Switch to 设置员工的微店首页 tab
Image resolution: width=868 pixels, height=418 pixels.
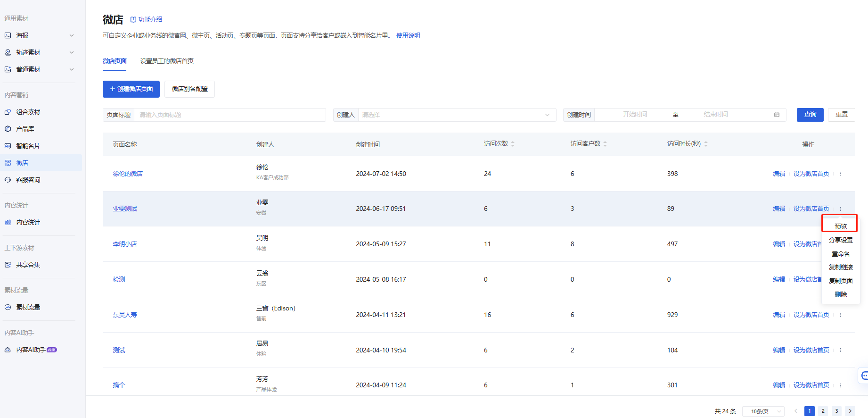point(167,61)
